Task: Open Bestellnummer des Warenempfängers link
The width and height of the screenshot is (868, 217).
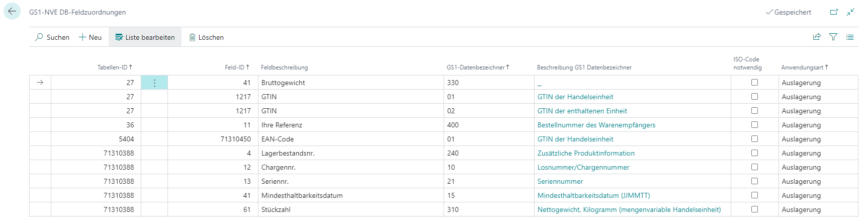Action: point(596,125)
